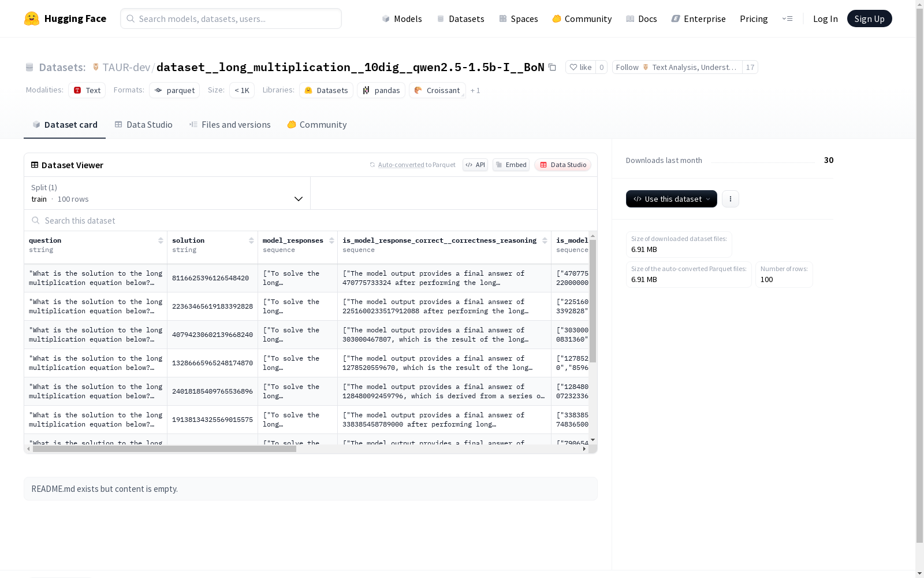Click the top search models input

click(x=231, y=18)
